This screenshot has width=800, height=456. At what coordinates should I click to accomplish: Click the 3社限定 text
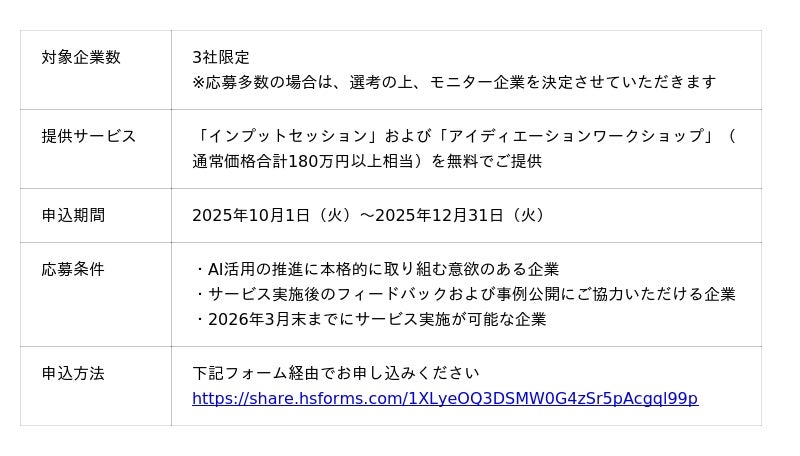tap(221, 58)
